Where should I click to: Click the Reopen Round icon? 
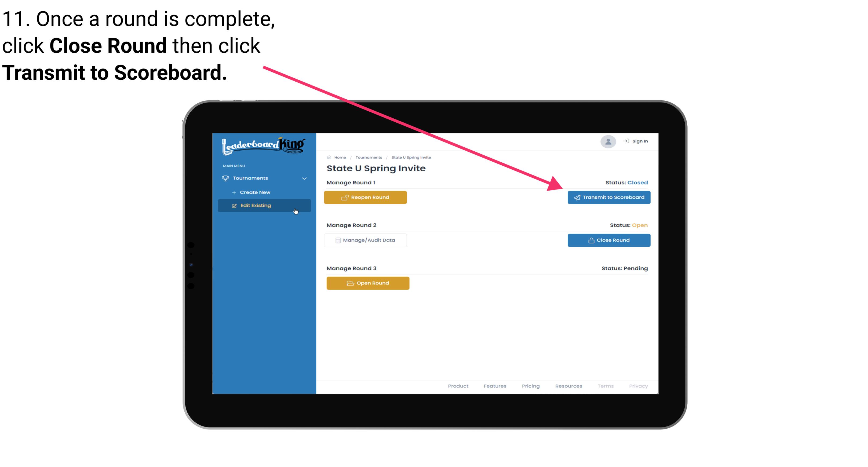tap(345, 197)
